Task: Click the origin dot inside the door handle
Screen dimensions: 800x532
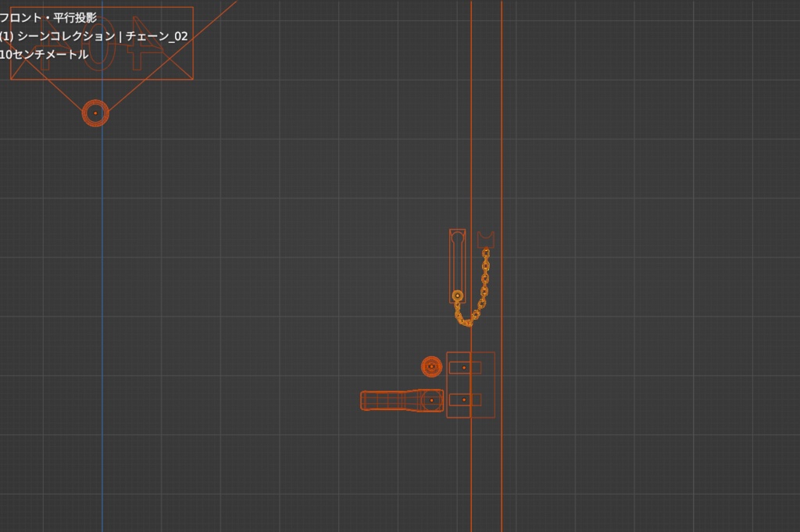Action: coord(431,400)
